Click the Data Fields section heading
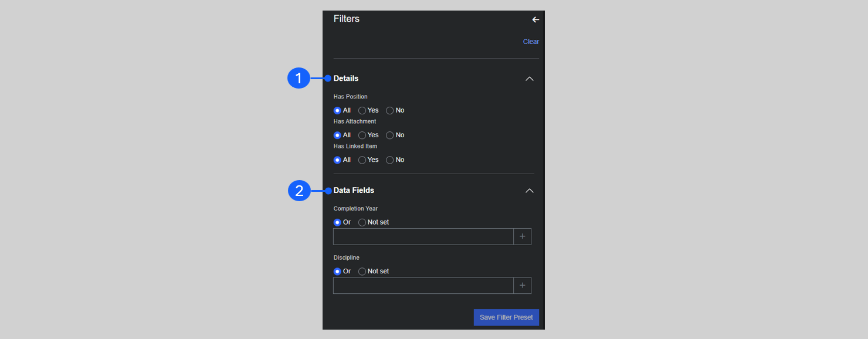The image size is (868, 339). [354, 191]
